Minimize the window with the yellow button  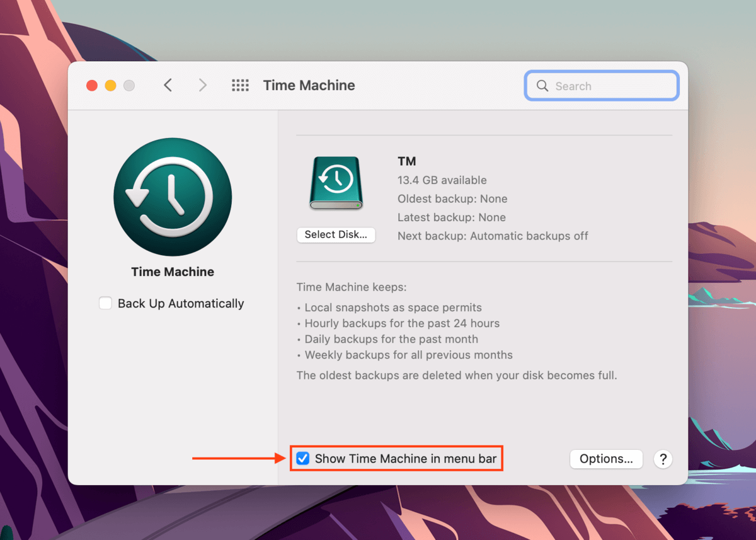110,86
